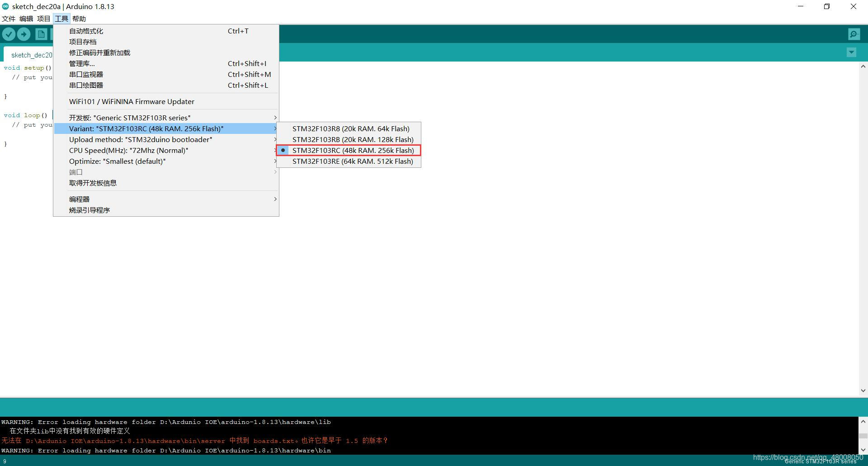Click the New sketch toolbar icon
This screenshot has width=868, height=466.
coord(41,34)
